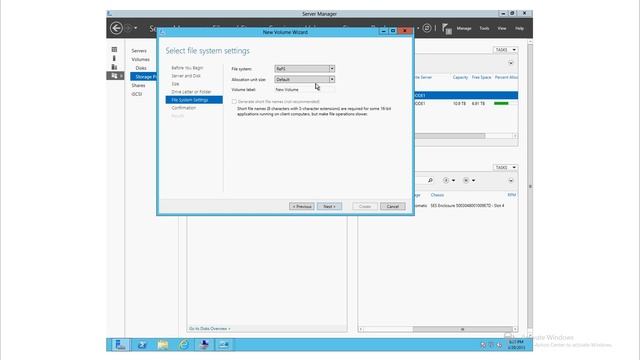Select File System Settings wizard step
The width and height of the screenshot is (640, 360).
click(x=194, y=100)
